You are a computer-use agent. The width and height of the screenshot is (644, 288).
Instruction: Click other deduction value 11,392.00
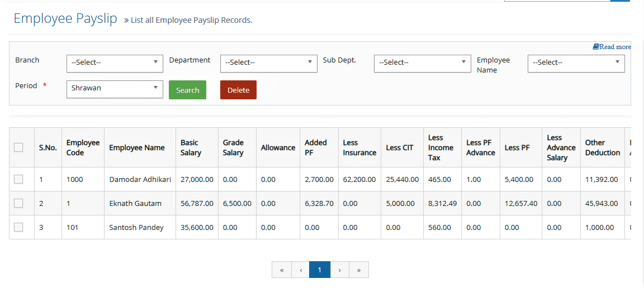pos(602,179)
